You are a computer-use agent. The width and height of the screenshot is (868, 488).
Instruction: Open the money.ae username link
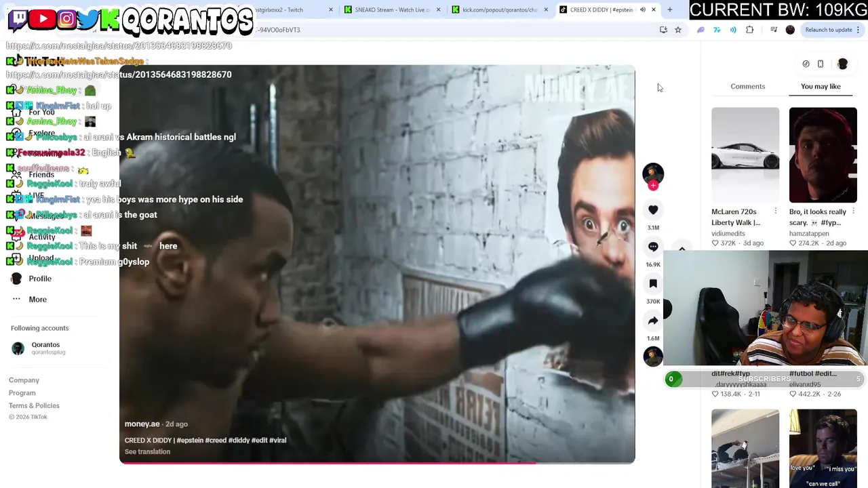point(142,424)
